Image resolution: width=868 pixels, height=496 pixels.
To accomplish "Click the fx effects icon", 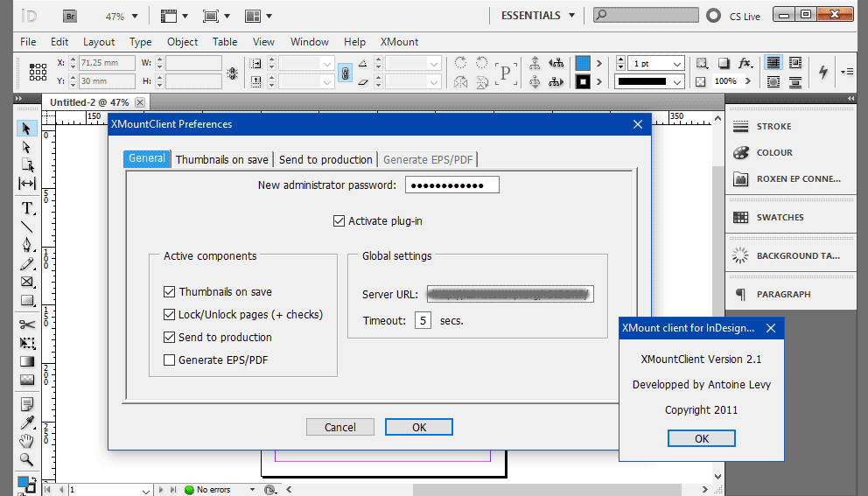I will (745, 63).
